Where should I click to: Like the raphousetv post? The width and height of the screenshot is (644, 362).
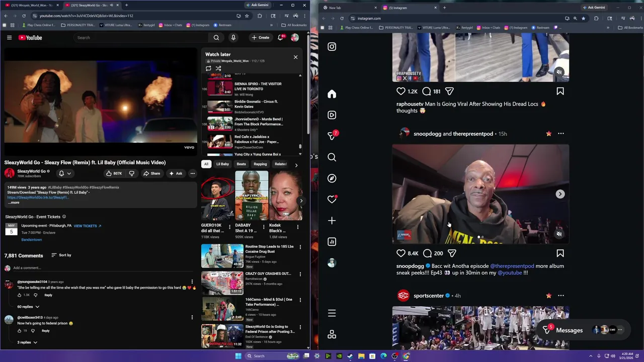point(401,92)
